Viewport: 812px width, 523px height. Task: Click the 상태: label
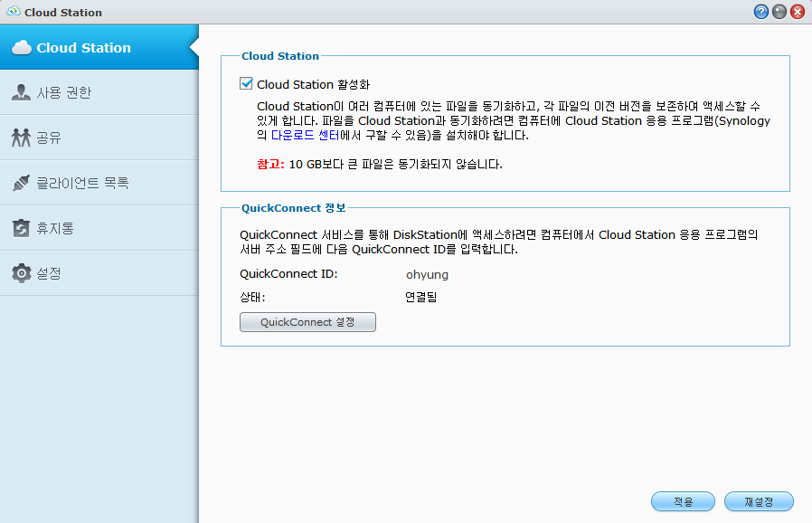252,297
